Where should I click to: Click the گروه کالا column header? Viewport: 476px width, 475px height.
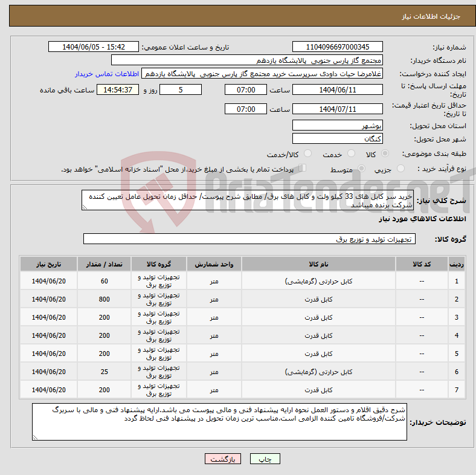click(159, 264)
